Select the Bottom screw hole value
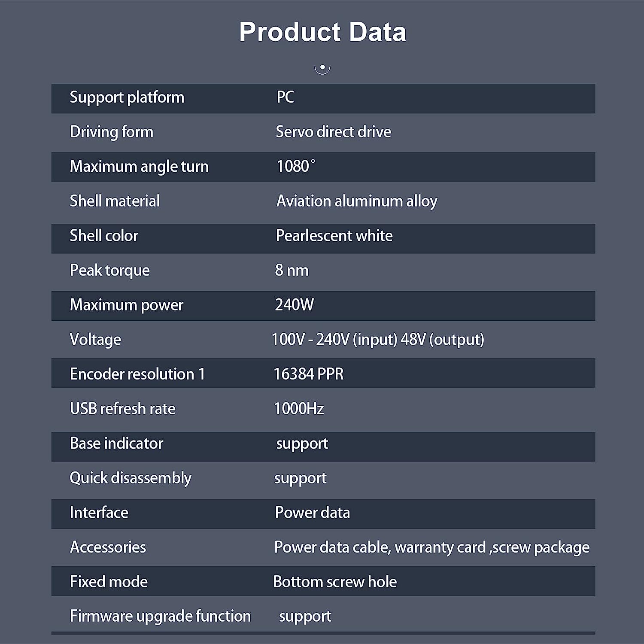Viewport: 644px width, 644px height. (335, 582)
